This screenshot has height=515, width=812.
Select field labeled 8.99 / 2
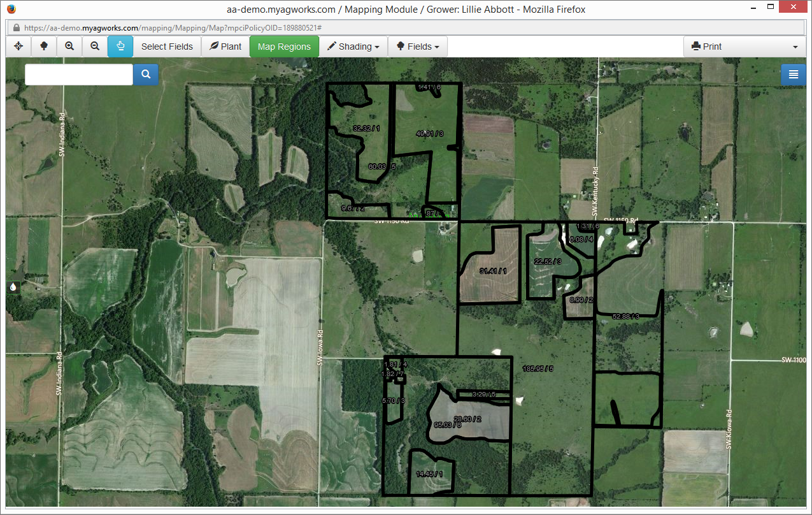pyautogui.click(x=581, y=300)
